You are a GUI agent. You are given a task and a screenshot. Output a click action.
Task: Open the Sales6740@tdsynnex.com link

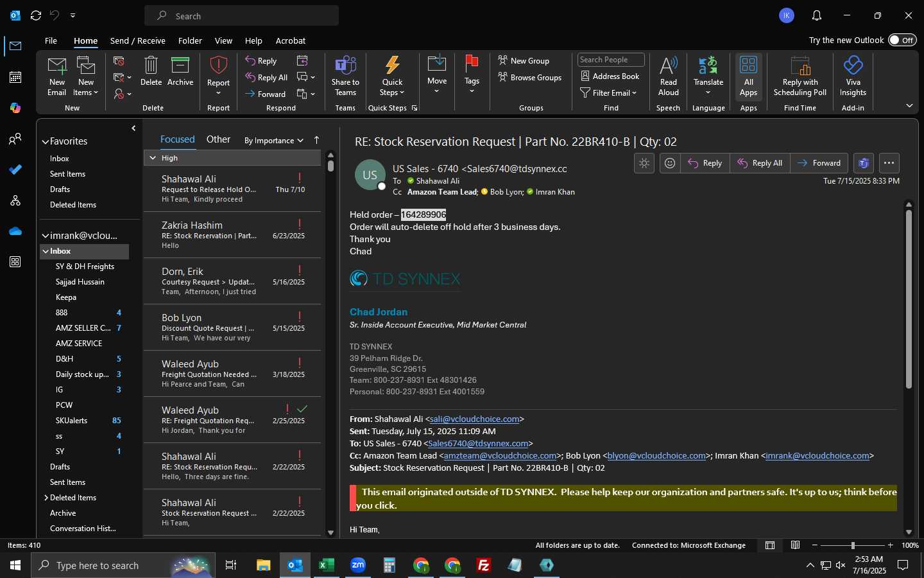point(478,443)
